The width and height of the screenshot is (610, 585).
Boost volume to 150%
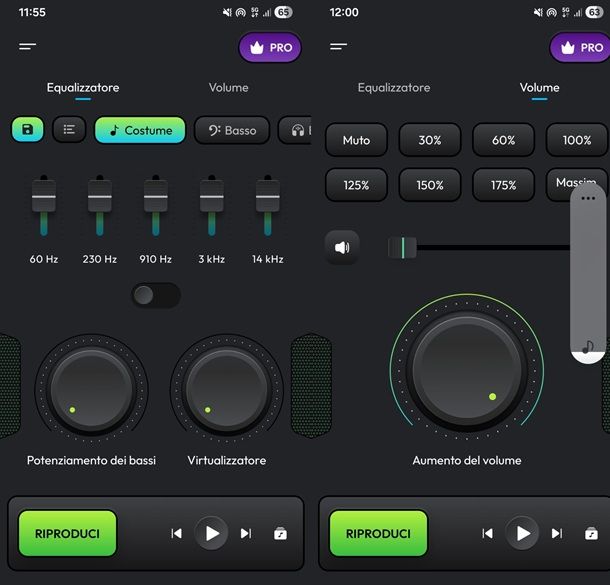(x=430, y=185)
